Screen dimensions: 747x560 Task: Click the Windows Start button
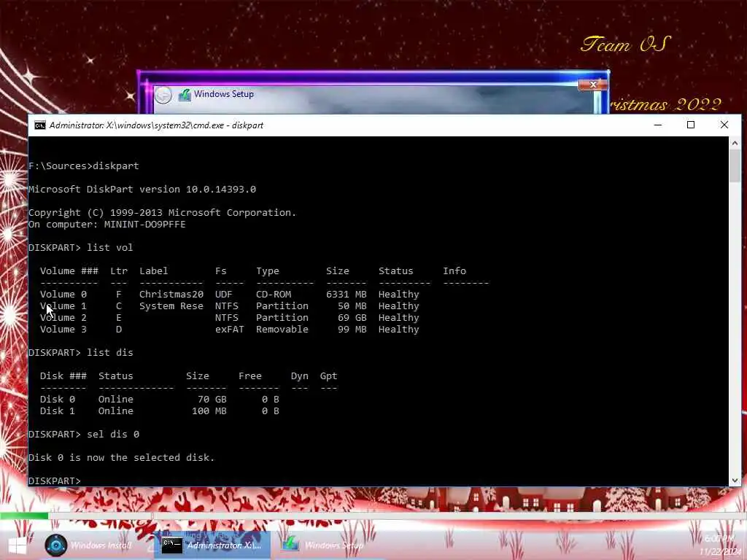click(x=18, y=545)
